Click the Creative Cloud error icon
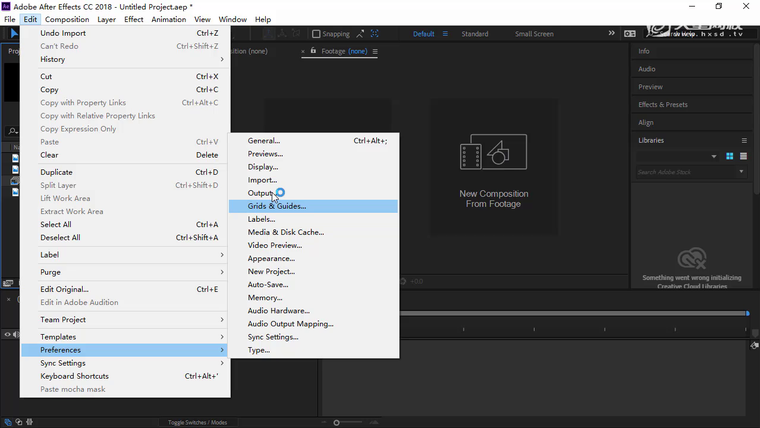 [691, 258]
